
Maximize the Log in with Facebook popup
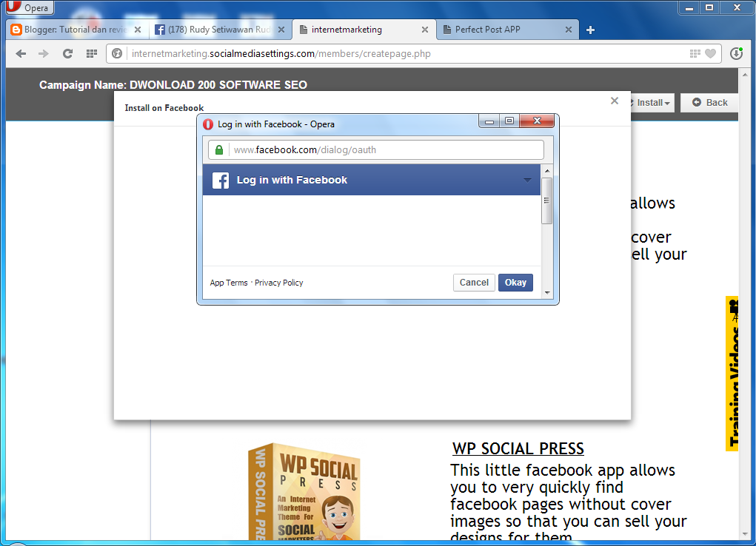(x=509, y=121)
